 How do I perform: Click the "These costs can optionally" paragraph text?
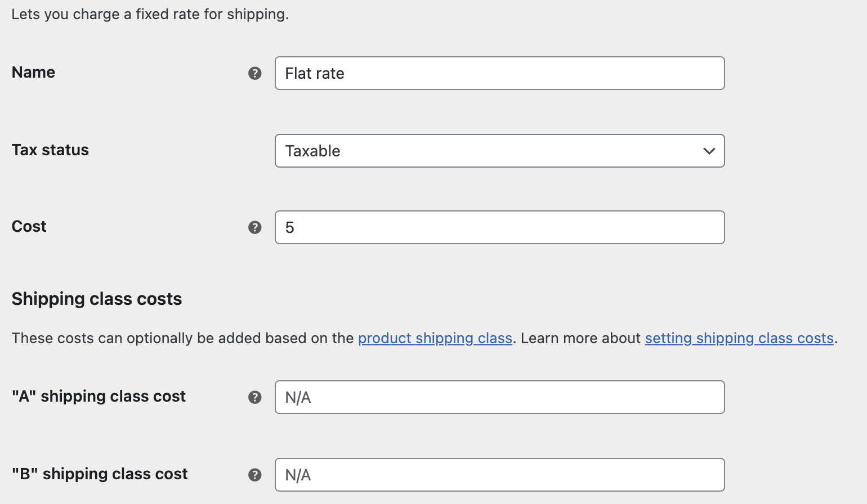[424, 338]
